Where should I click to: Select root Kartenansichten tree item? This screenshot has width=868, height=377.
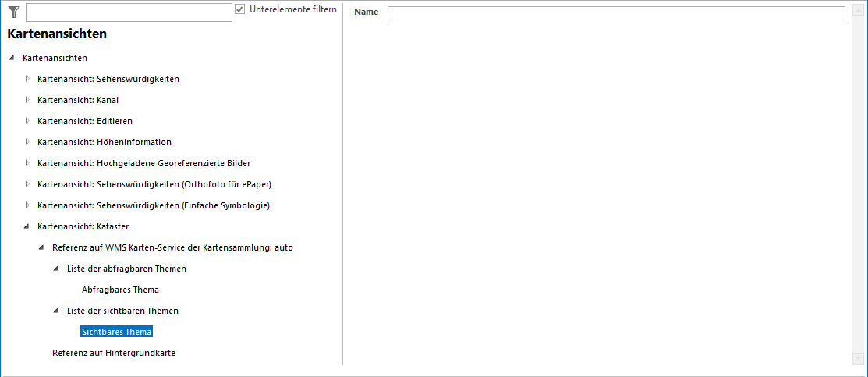pos(55,58)
